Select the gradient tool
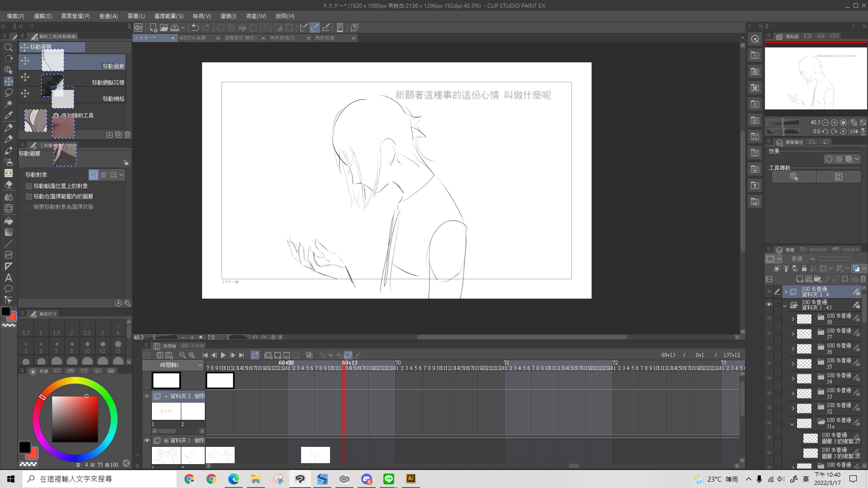The height and width of the screenshot is (488, 868). tap(8, 232)
